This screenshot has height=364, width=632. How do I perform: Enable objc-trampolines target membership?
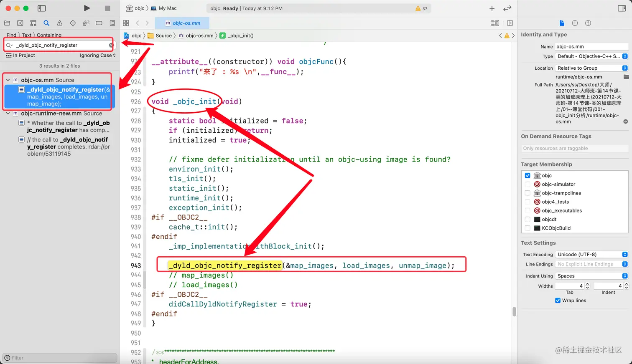528,193
